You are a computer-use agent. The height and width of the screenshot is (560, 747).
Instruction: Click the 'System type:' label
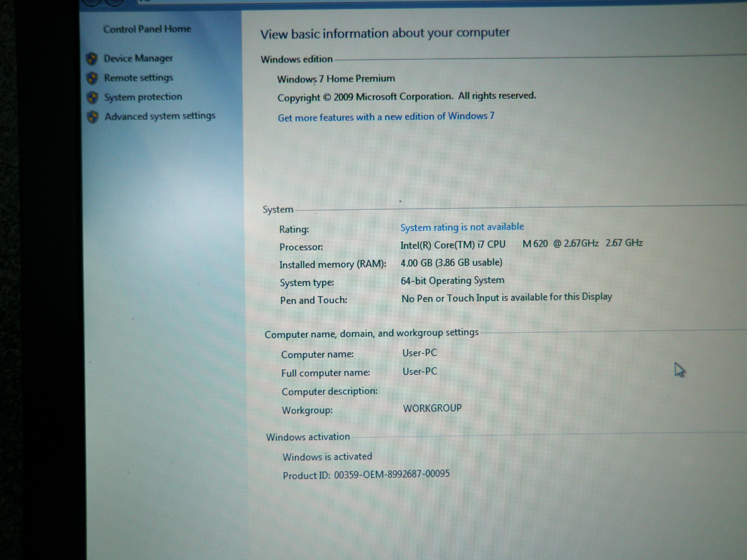pos(307,283)
